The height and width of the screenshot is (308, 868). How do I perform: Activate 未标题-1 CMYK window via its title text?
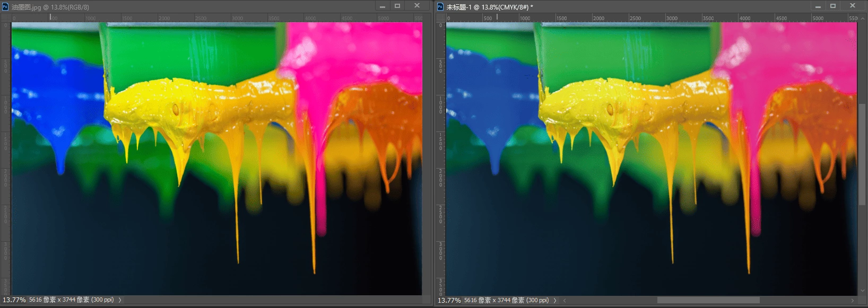coord(490,7)
